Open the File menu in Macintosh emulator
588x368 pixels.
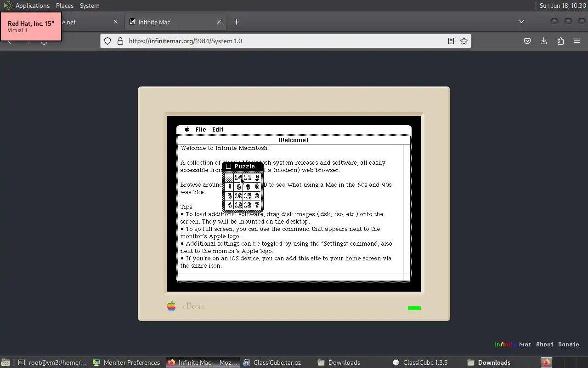point(201,129)
